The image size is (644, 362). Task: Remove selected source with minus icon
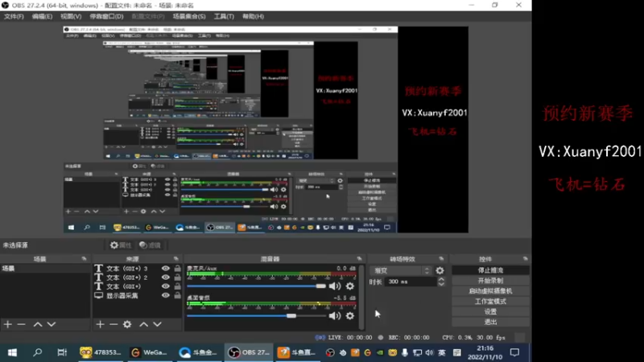click(114, 324)
